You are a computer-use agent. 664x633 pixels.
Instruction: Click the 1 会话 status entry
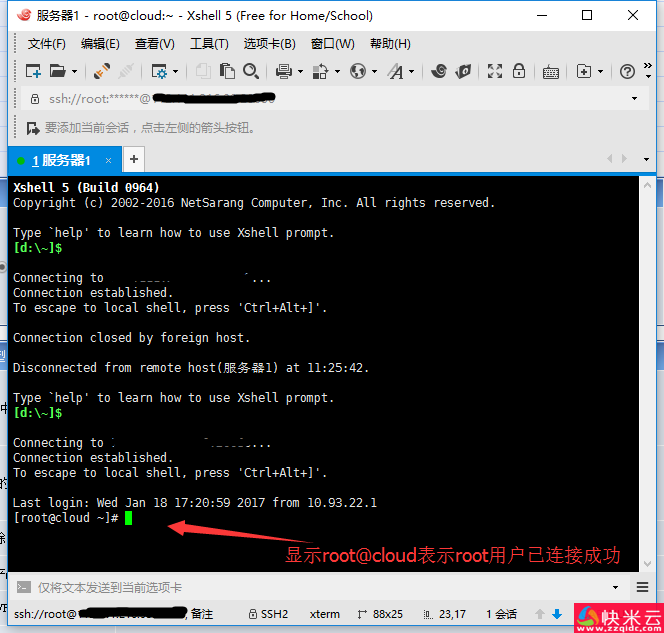click(x=501, y=614)
